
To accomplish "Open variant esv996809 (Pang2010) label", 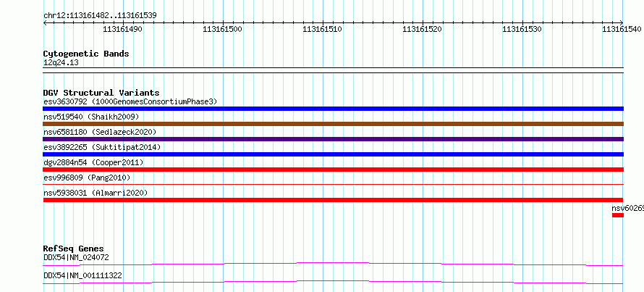I will [87, 178].
